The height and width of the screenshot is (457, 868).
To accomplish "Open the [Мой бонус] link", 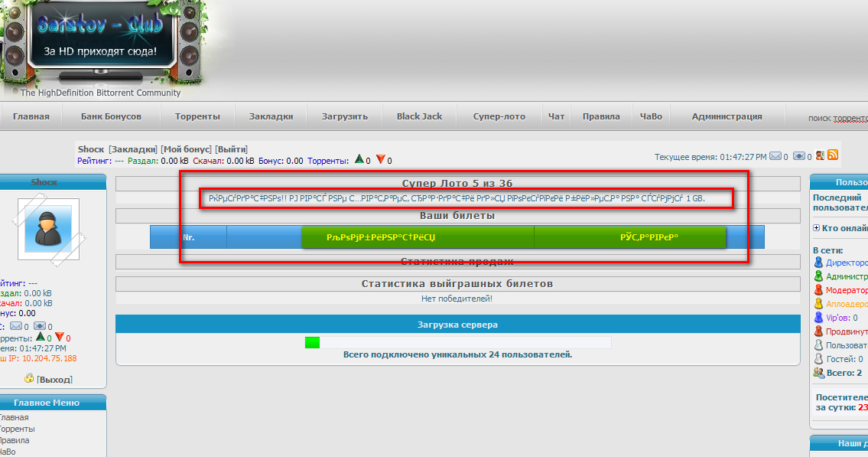I will [186, 149].
